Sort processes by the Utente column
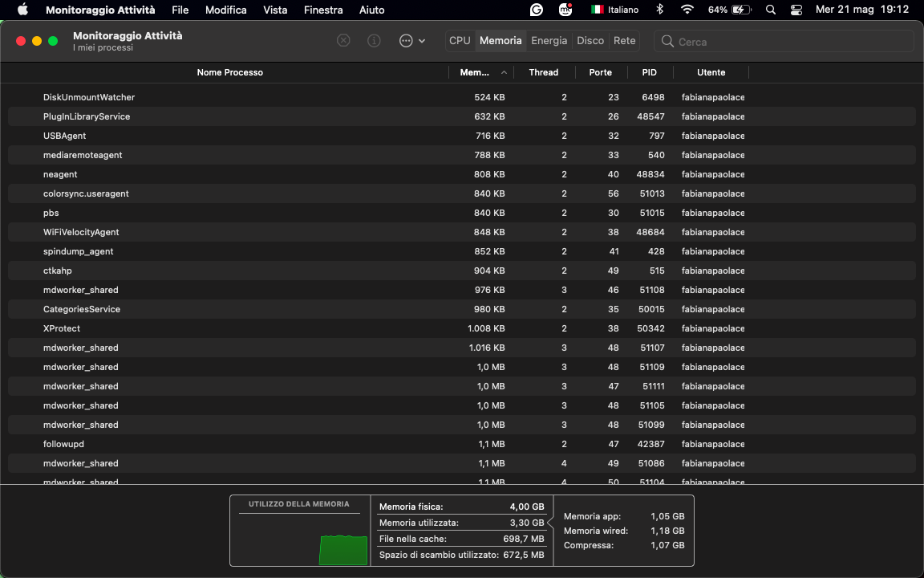The height and width of the screenshot is (578, 924). pyautogui.click(x=711, y=71)
